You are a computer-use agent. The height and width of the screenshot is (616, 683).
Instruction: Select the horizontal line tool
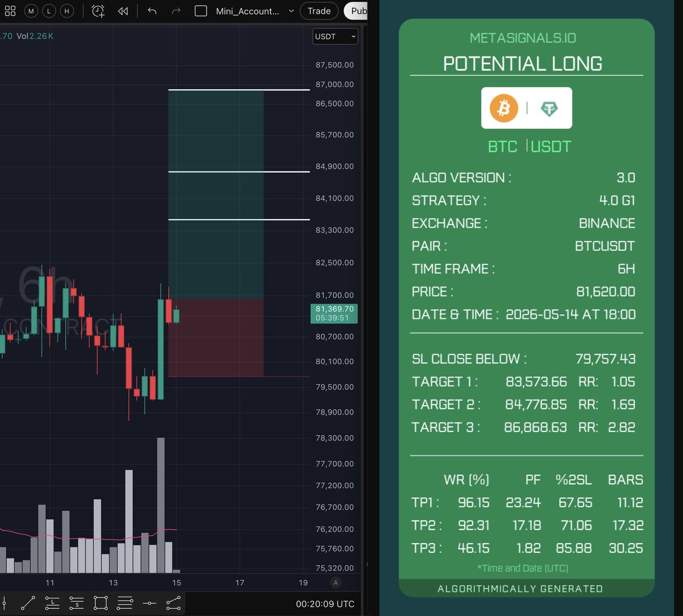(149, 602)
